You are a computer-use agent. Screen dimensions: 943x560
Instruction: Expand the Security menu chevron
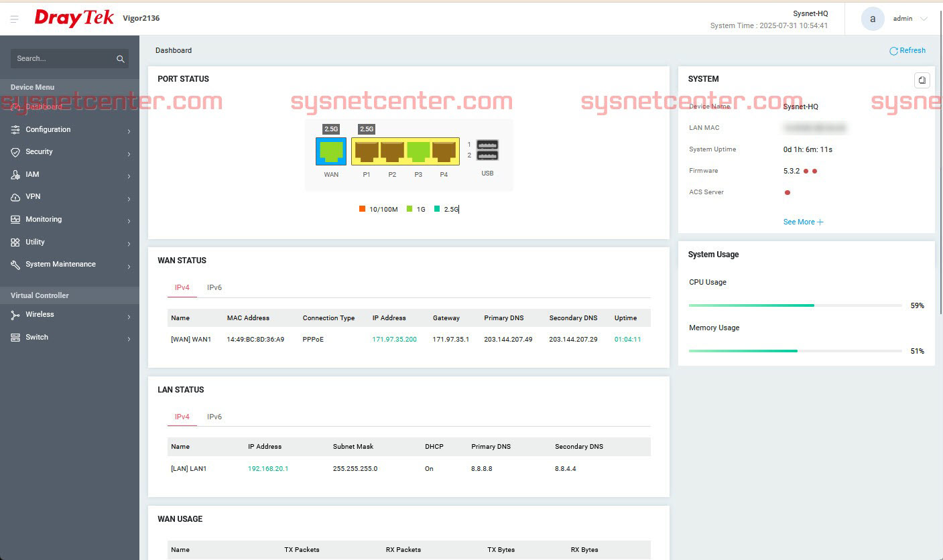click(129, 154)
